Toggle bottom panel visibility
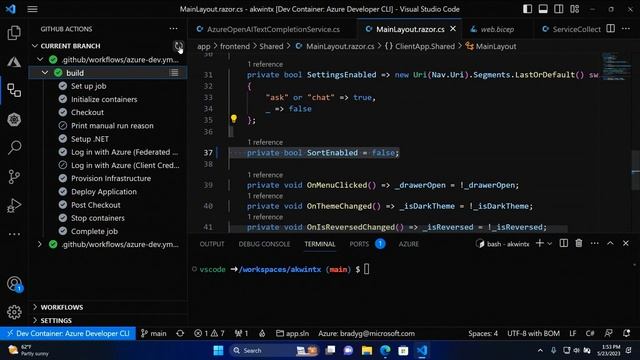This screenshot has height=360, width=640. coord(543,9)
